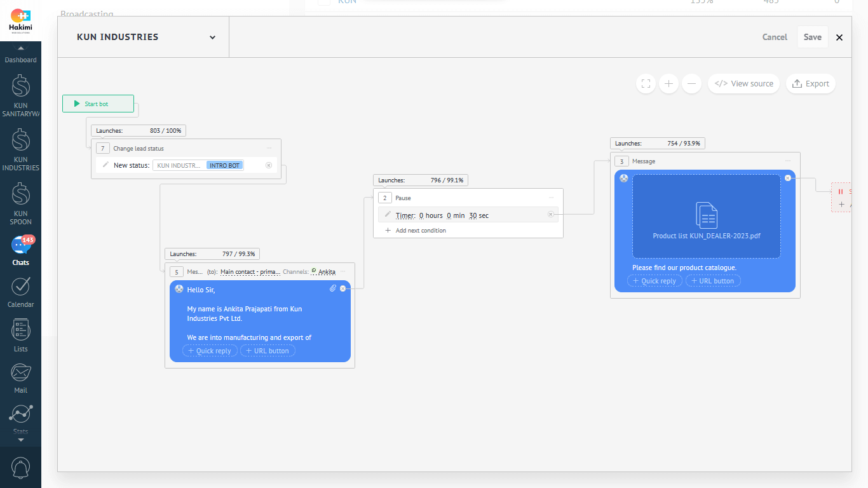Click the product catalogue message output connector
Viewport: 868px width, 488px height.
tap(788, 178)
